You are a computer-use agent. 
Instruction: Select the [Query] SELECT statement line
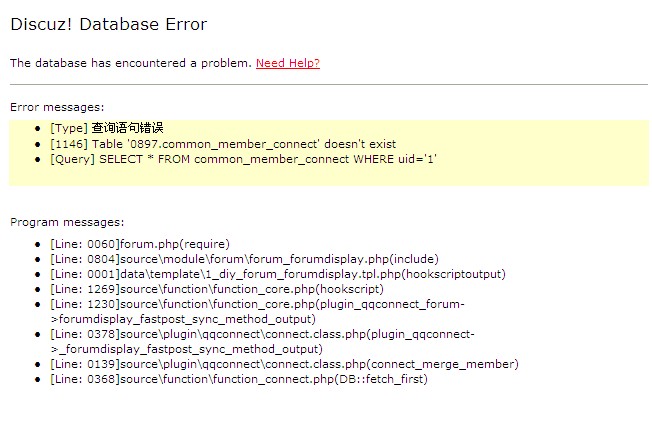click(244, 159)
